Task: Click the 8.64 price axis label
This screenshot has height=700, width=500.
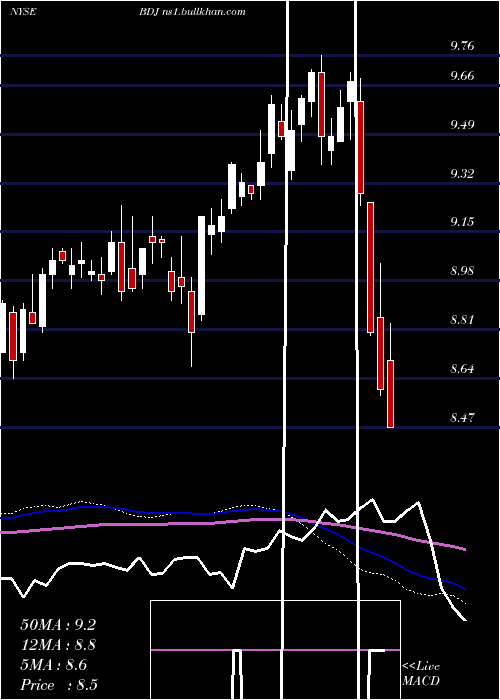Action: coord(462,369)
